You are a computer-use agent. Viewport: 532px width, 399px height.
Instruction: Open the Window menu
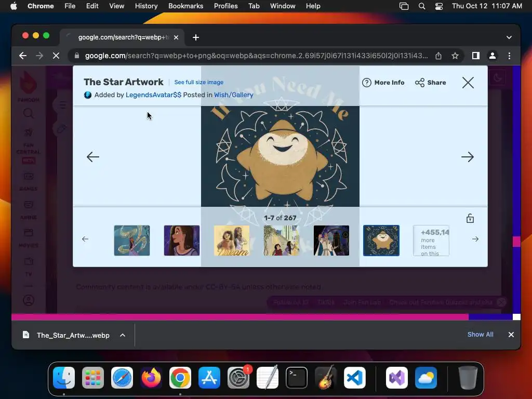point(283,6)
